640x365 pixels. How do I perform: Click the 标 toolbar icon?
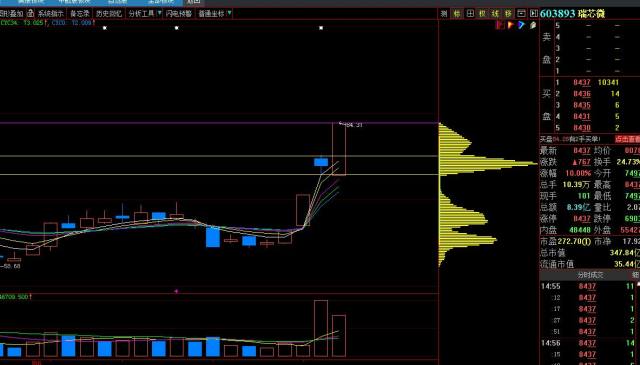pyautogui.click(x=457, y=13)
